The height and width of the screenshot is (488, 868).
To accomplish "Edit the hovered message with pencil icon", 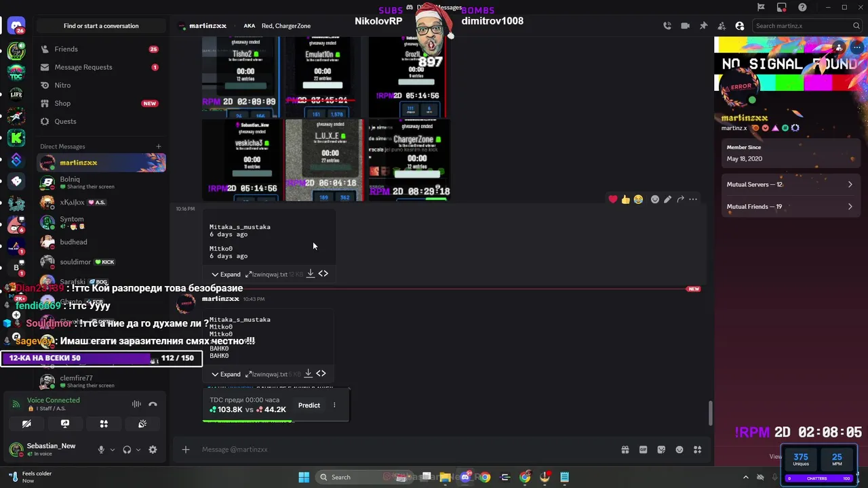I will [668, 199].
